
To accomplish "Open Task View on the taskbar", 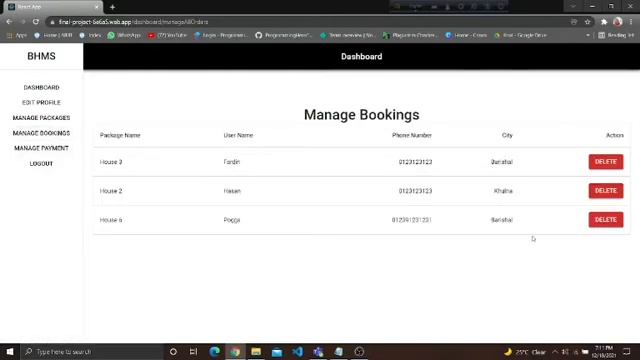I will (x=193, y=351).
